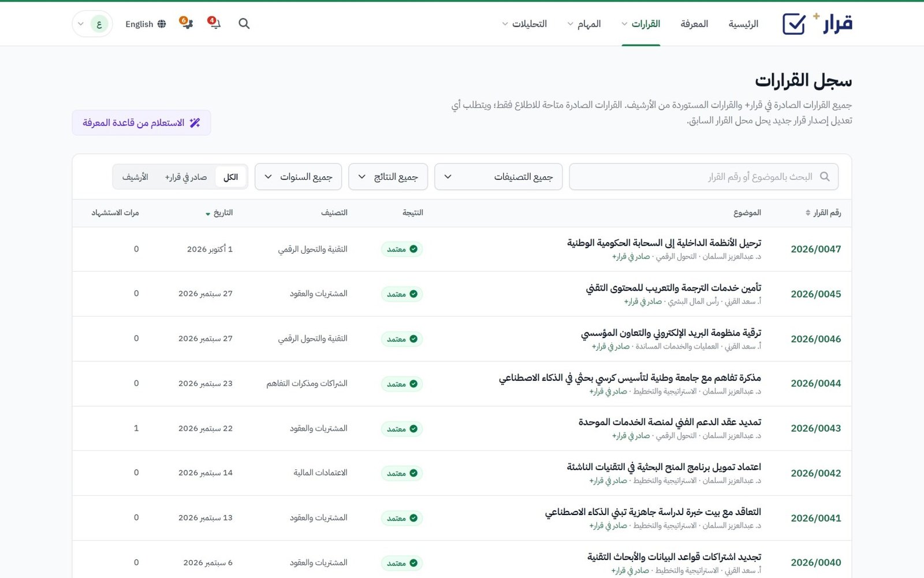Open the search magnifier in the top bar
Viewport: 924px width, 578px height.
(244, 24)
